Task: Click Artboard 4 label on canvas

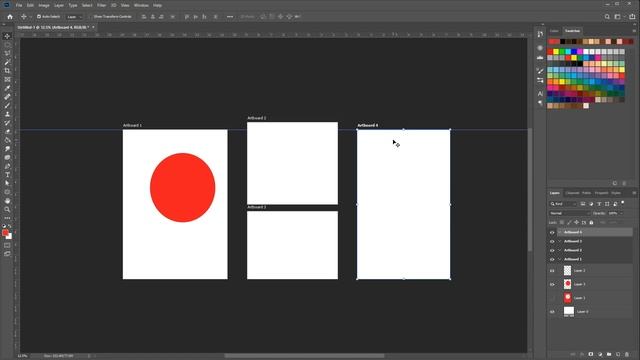Action: [368, 125]
